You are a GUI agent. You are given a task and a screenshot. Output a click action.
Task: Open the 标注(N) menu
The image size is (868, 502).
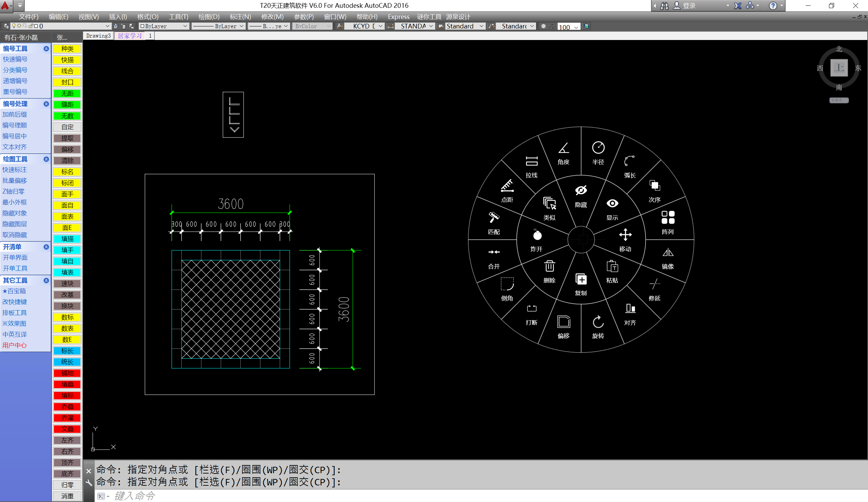240,17
